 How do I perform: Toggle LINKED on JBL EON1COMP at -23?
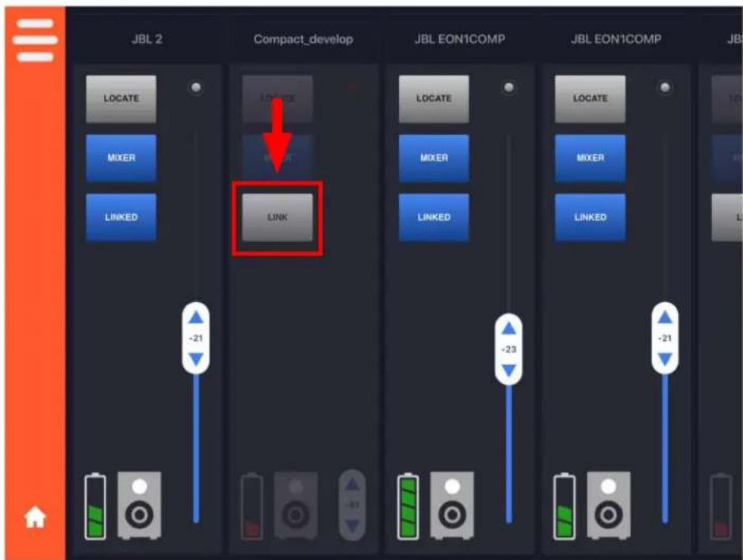tap(434, 217)
